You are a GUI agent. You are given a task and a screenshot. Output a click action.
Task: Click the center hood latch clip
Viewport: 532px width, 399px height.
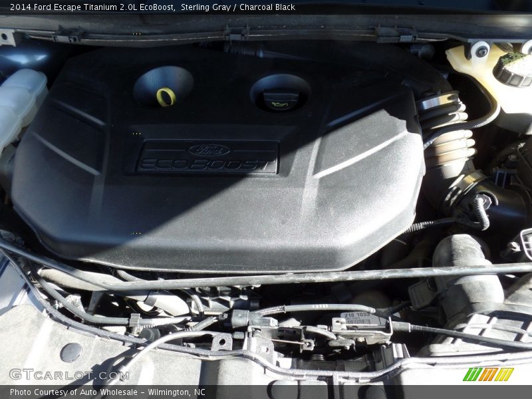(x=237, y=33)
